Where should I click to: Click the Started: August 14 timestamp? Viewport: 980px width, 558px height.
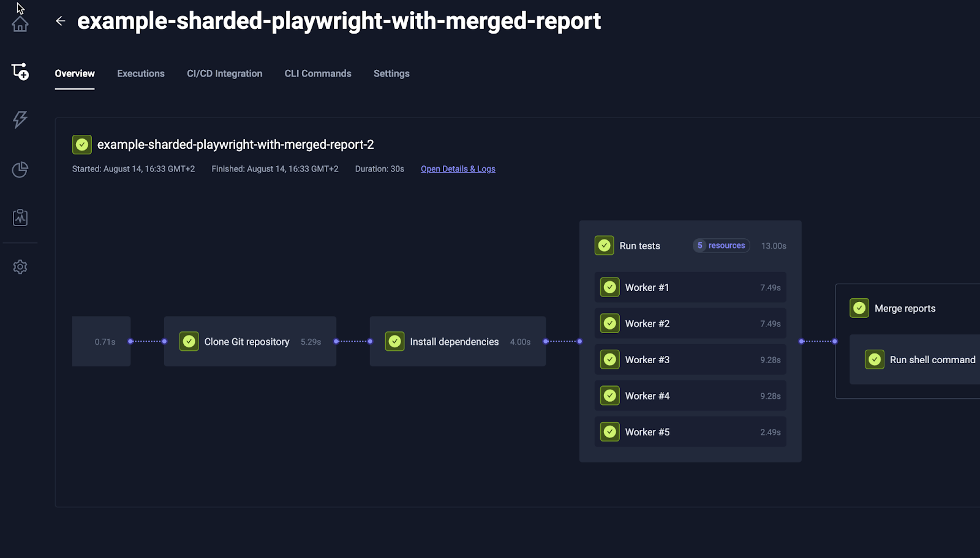click(134, 169)
